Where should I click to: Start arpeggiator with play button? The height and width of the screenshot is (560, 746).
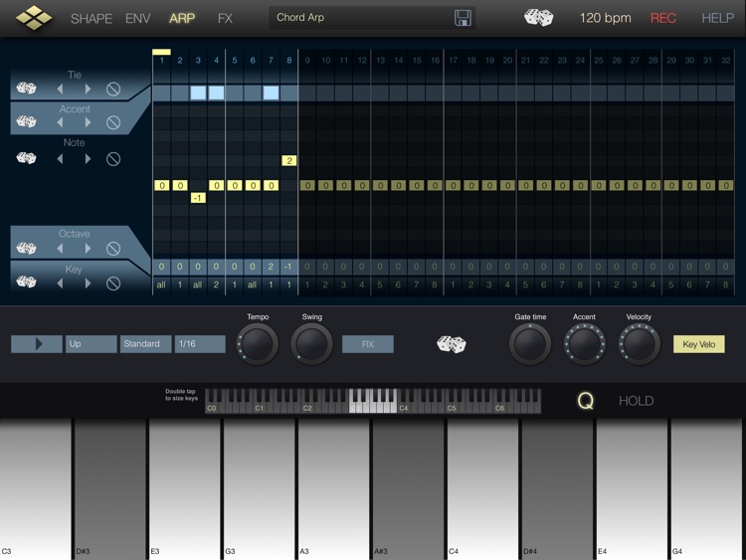[x=37, y=344]
